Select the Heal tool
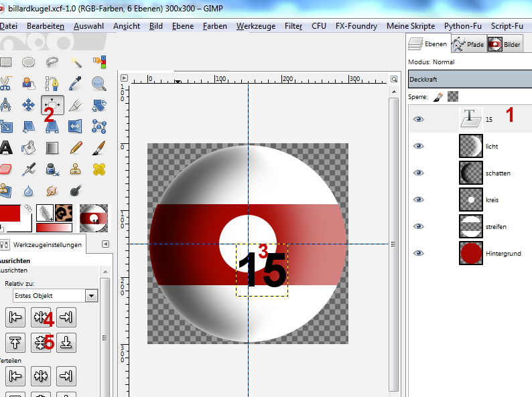The image size is (532, 397). (98, 169)
